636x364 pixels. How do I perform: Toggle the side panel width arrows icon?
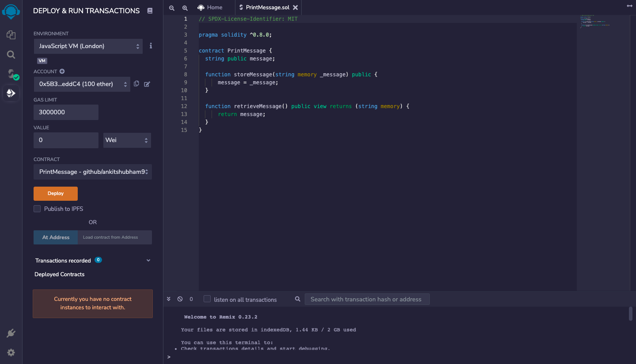click(629, 6)
